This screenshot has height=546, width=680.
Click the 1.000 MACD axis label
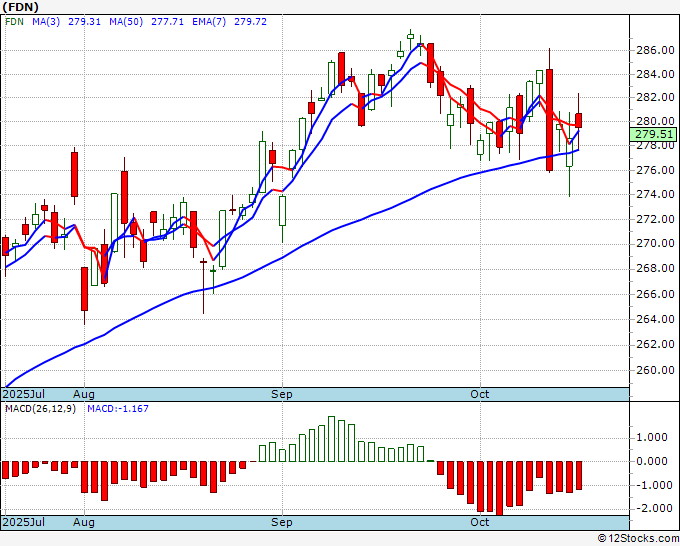click(x=654, y=437)
